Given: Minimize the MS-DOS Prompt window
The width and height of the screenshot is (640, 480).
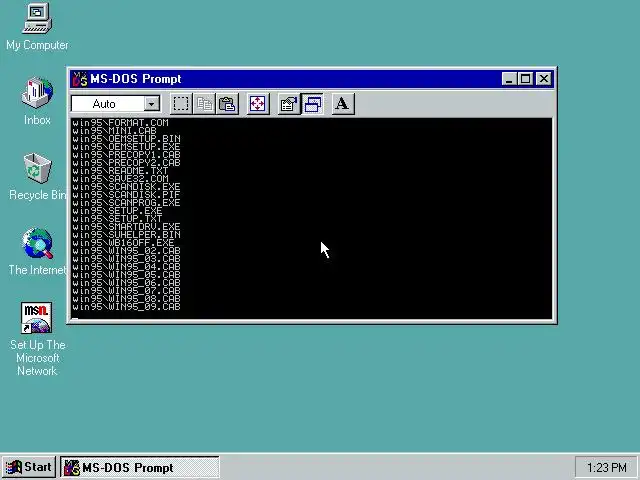Looking at the screenshot, I should [x=509, y=79].
